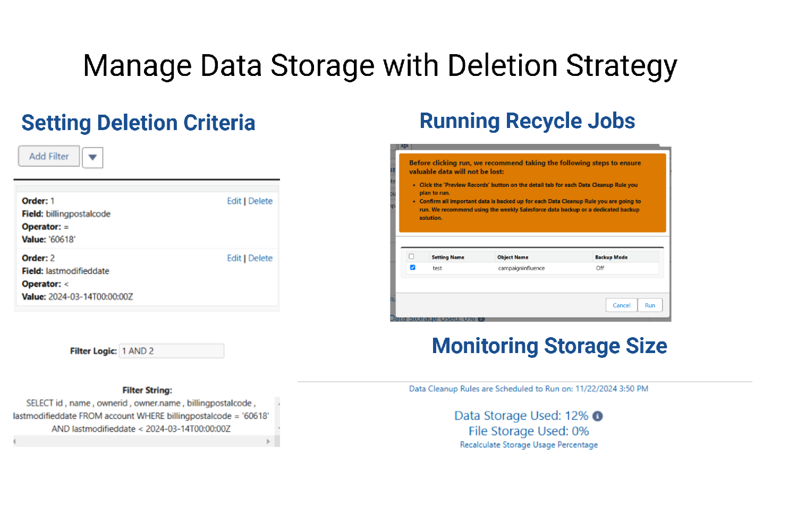Viewport: 797px width, 532px height.
Task: Click Edit for filter Order 2
Action: click(x=234, y=258)
